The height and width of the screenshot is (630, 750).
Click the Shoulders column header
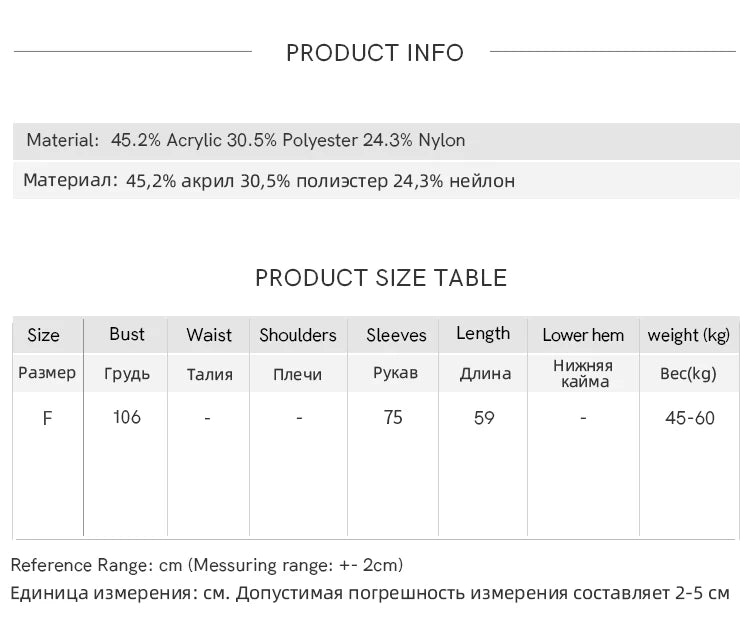coord(298,335)
